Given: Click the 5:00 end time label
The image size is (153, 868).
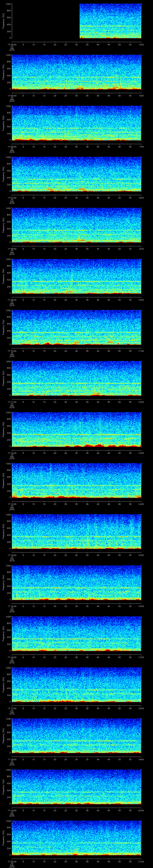Looking at the screenshot, I should tap(141, 44).
